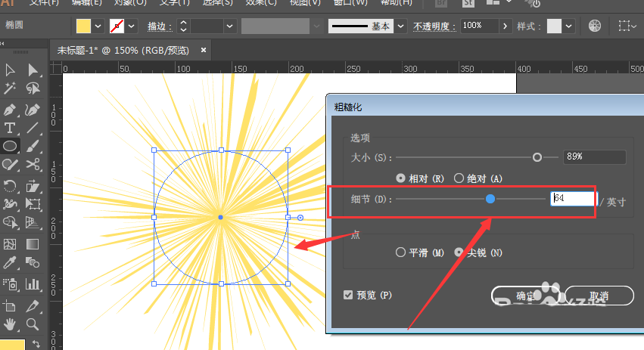This screenshot has height=350, width=644.
Task: Select the Zoom tool
Action: click(33, 324)
